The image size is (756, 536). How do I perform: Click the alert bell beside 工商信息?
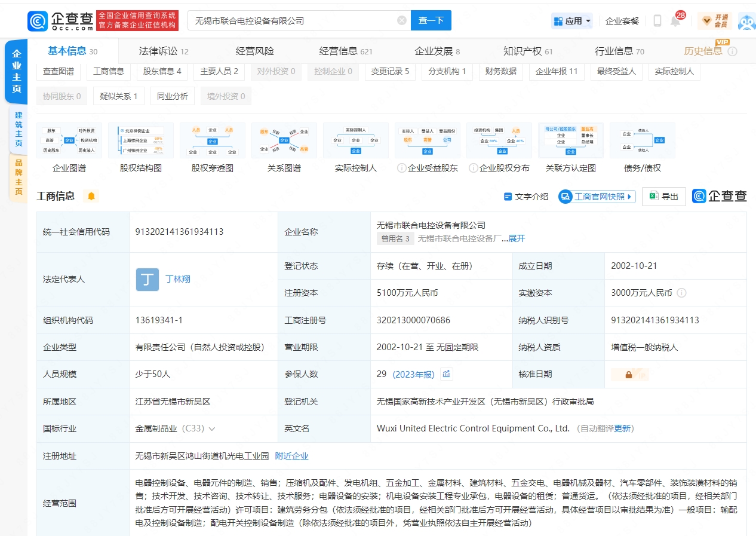[91, 196]
